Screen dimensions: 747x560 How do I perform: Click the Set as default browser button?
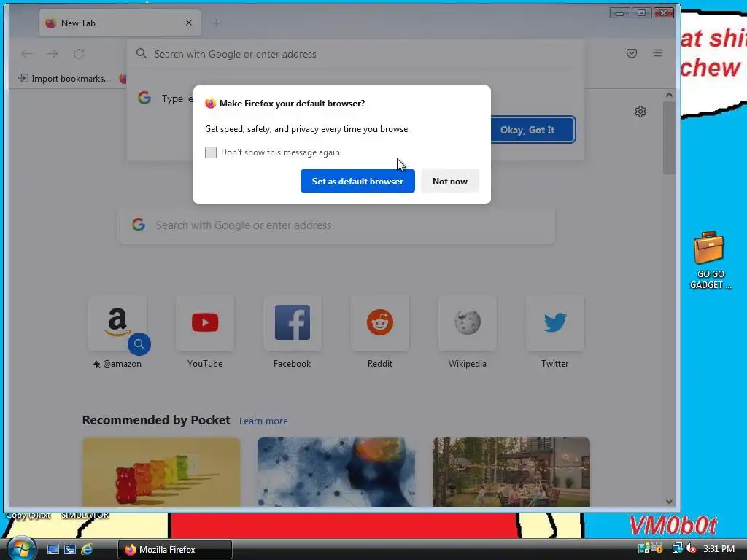point(357,181)
